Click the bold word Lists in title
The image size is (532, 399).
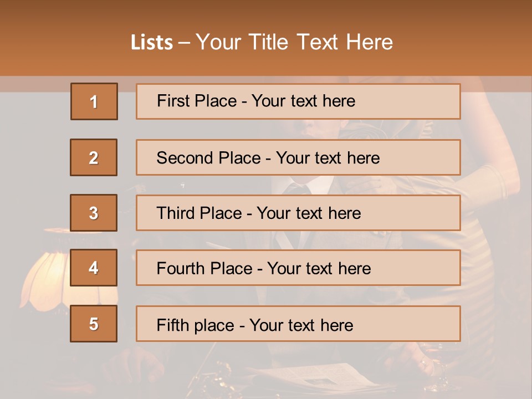[152, 43]
